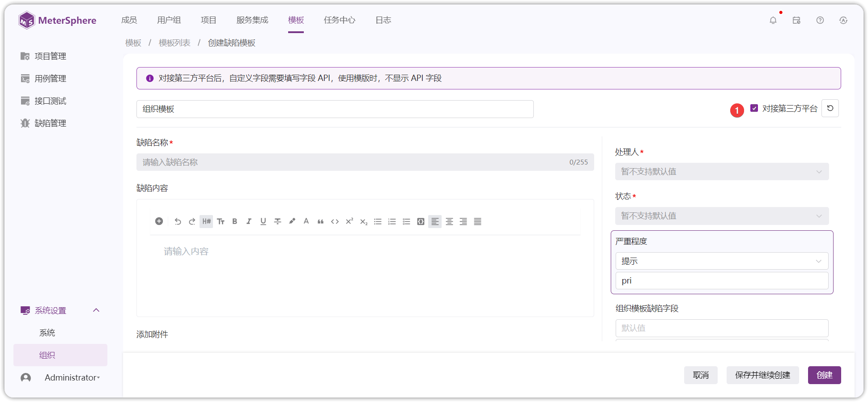The width and height of the screenshot is (868, 402).
Task: Click the 取消 button
Action: pos(701,375)
